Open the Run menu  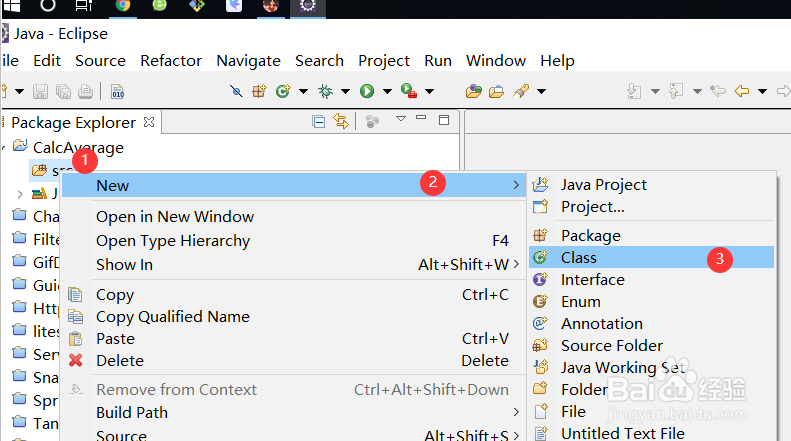click(x=438, y=61)
